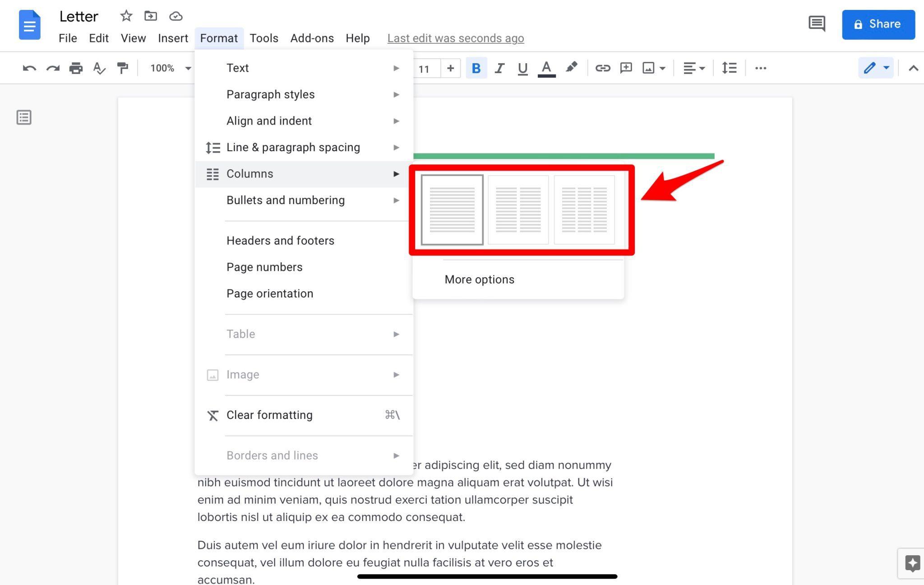The width and height of the screenshot is (924, 585).
Task: Expand the Bullets and numbering submenu
Action: tap(286, 200)
